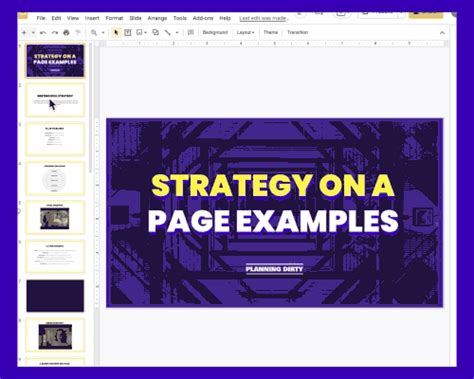Viewport: 474px width, 379px height.
Task: Select the Shape tool icon
Action: (x=156, y=32)
